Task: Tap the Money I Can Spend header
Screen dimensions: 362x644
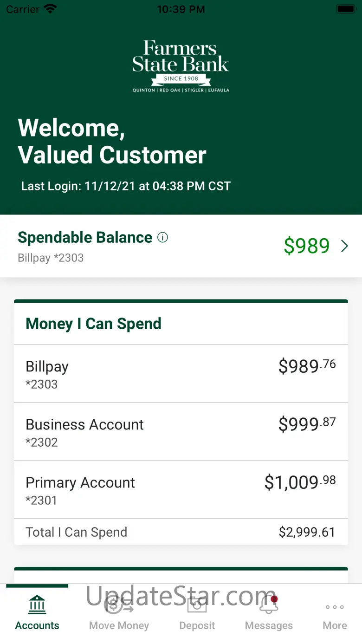Action: pyautogui.click(x=93, y=324)
